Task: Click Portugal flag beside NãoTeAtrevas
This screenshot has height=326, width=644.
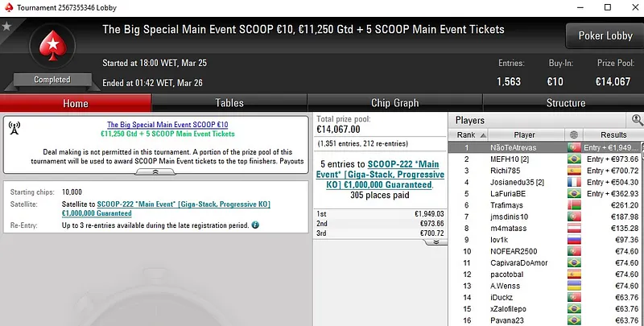Action: pos(573,148)
